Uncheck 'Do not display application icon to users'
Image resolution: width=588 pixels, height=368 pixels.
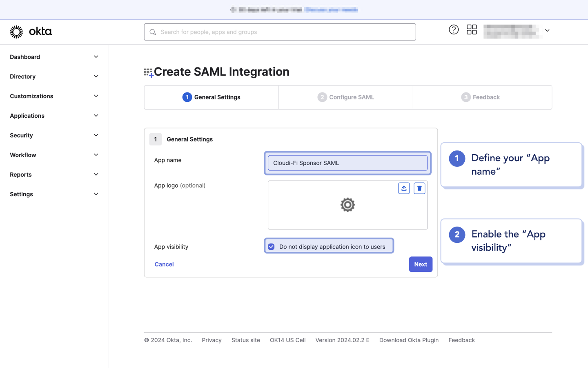tap(271, 246)
